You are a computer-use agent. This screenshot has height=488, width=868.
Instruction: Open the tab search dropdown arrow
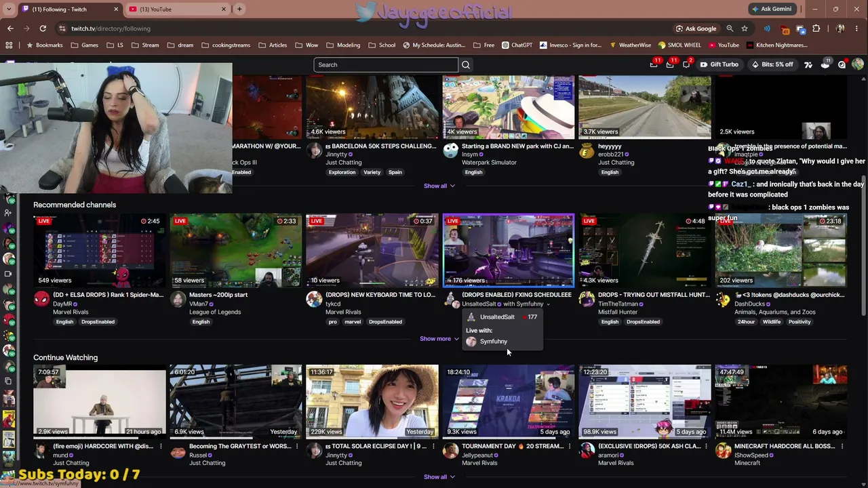[10, 9]
